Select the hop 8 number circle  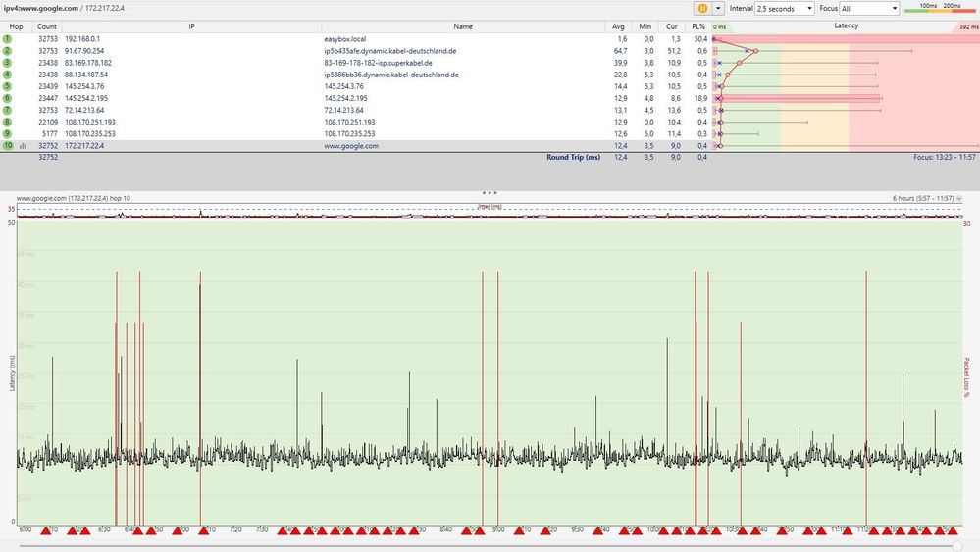pyautogui.click(x=7, y=122)
